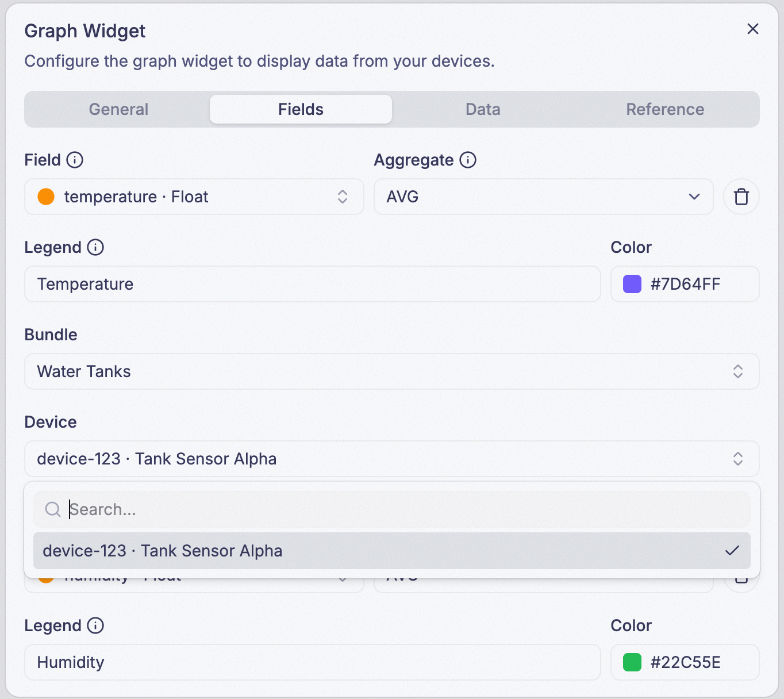
Task: Click the device Search input field
Action: coord(392,509)
